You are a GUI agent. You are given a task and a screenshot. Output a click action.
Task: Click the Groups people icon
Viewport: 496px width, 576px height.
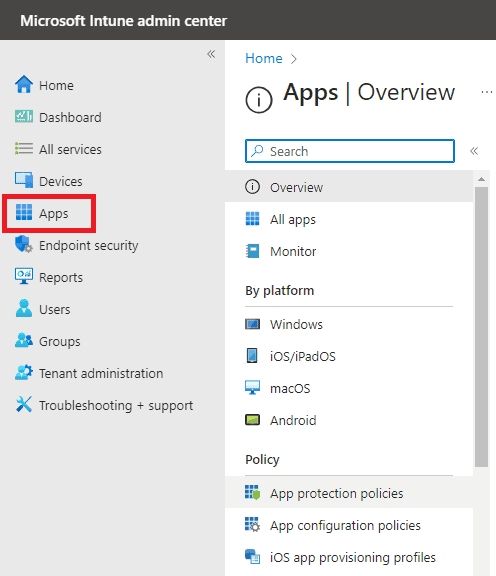tap(24, 340)
